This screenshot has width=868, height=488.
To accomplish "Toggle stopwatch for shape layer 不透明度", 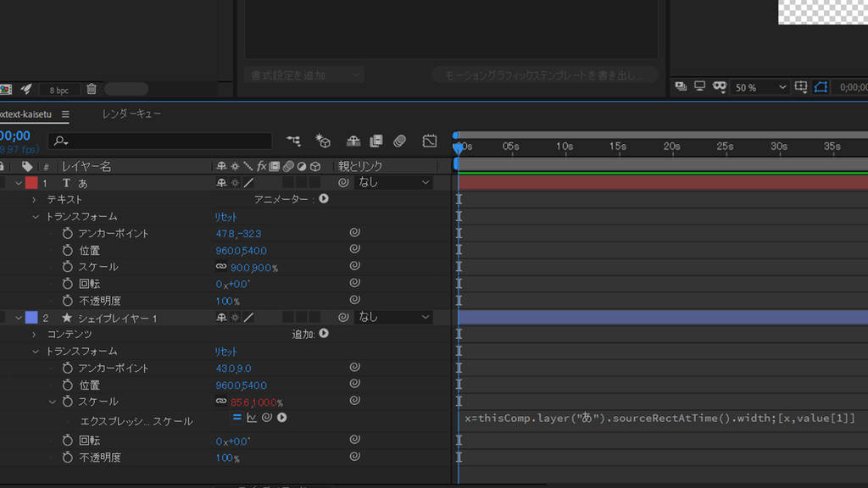I will pos(68,457).
